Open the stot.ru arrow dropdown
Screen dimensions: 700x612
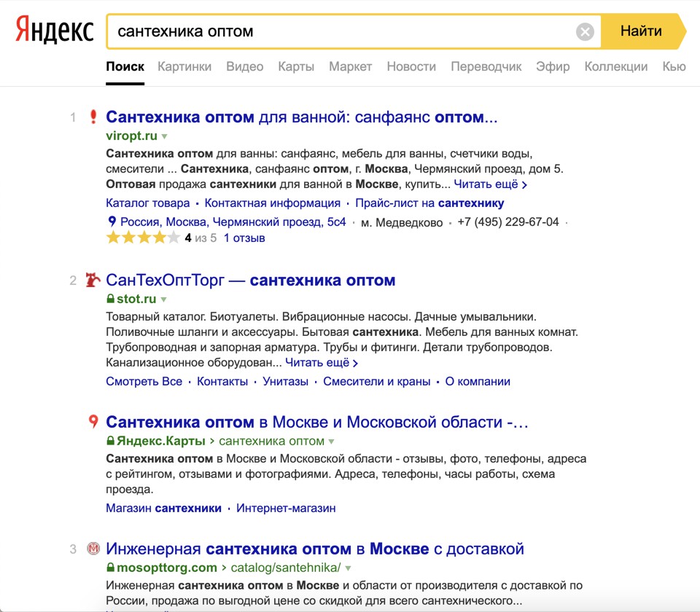point(164,299)
